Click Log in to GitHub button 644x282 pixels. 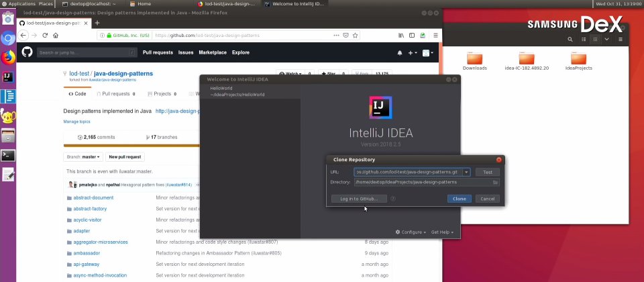coord(359,199)
